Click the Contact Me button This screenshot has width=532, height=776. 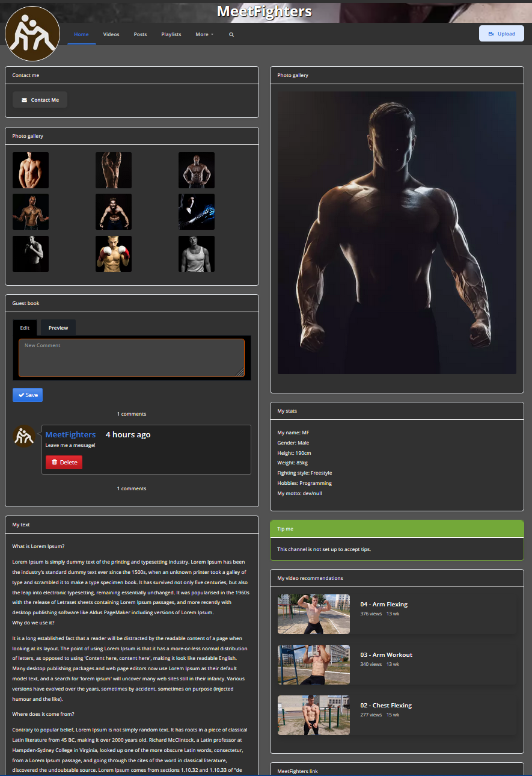click(x=40, y=100)
